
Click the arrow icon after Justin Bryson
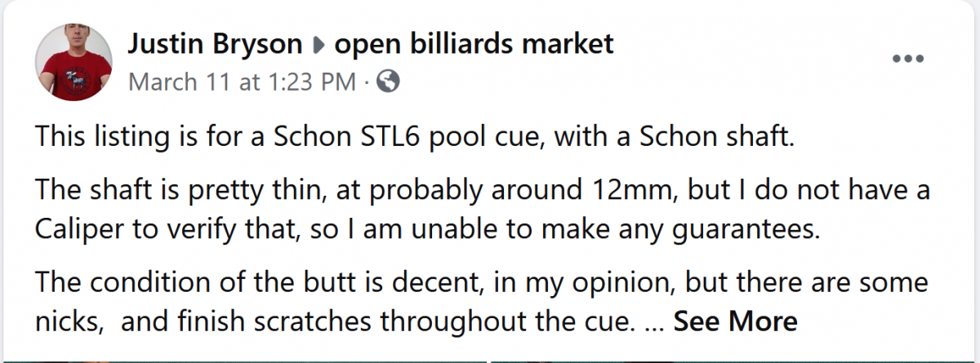coord(318,46)
